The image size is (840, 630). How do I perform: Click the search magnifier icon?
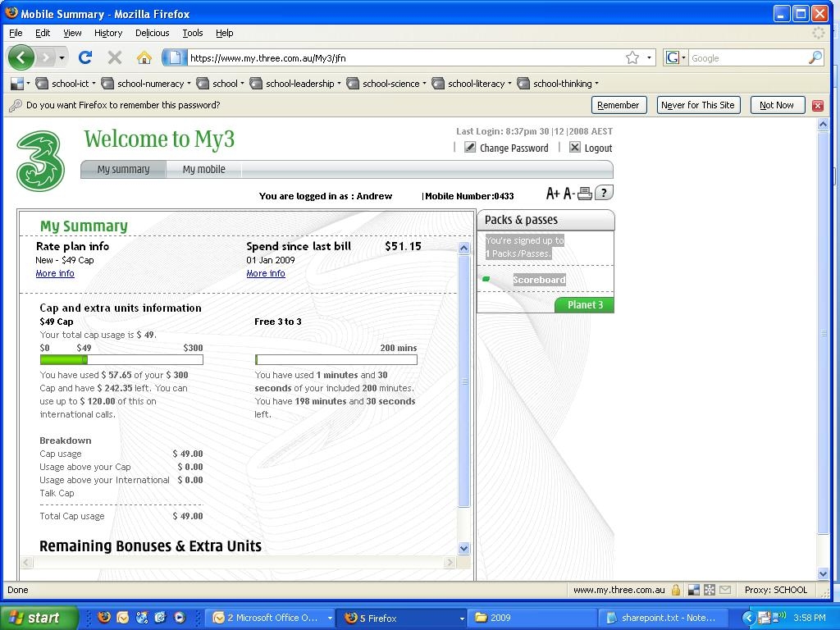click(815, 57)
